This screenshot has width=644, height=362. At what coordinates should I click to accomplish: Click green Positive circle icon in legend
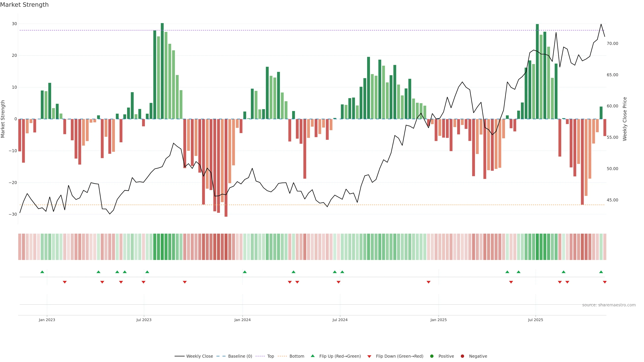(x=432, y=356)
